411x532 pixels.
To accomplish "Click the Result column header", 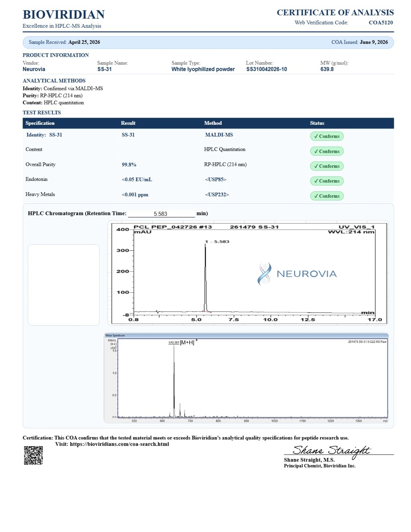I will pos(128,123).
